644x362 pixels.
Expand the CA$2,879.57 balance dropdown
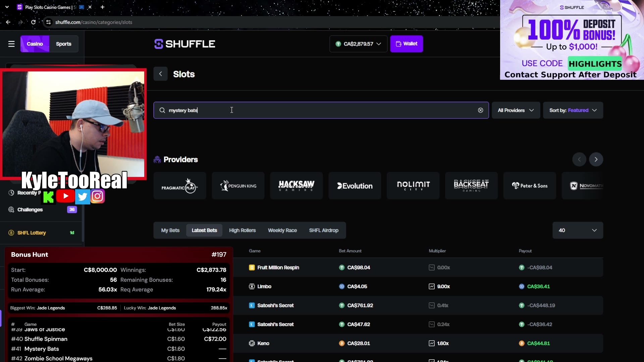[x=358, y=44]
